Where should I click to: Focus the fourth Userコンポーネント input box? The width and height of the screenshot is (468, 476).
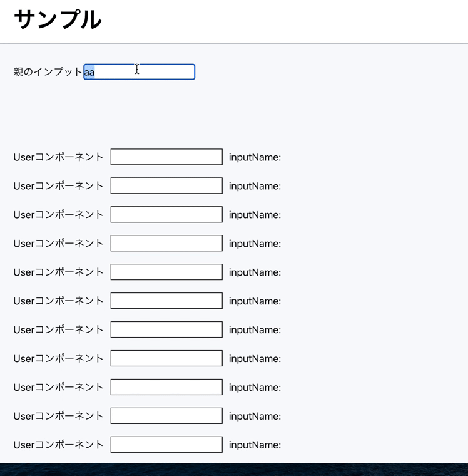(x=166, y=243)
